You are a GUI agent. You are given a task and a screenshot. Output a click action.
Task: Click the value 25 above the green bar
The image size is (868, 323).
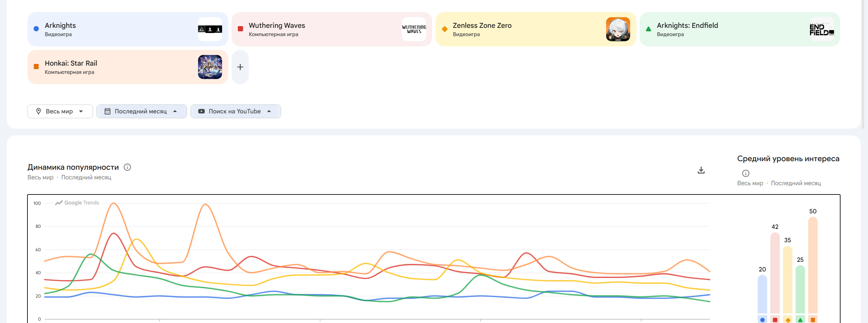[800, 260]
